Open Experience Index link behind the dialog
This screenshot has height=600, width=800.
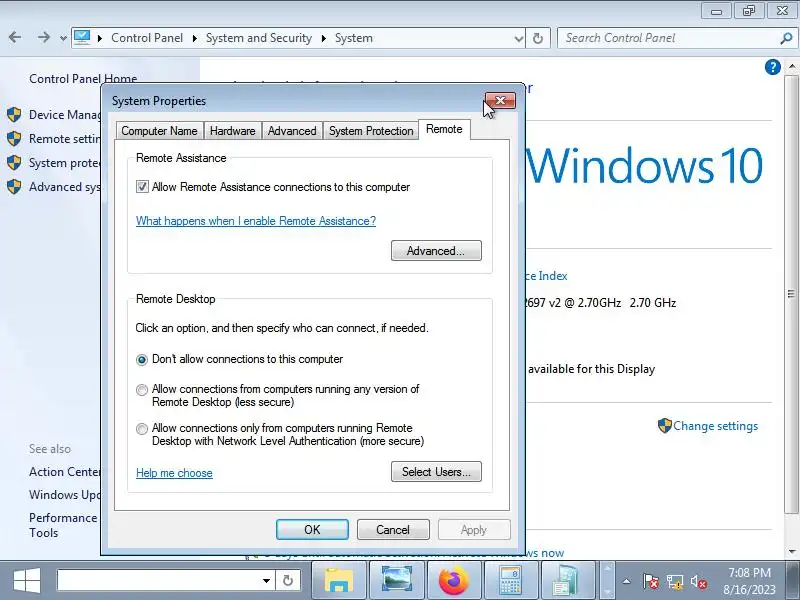pos(546,276)
